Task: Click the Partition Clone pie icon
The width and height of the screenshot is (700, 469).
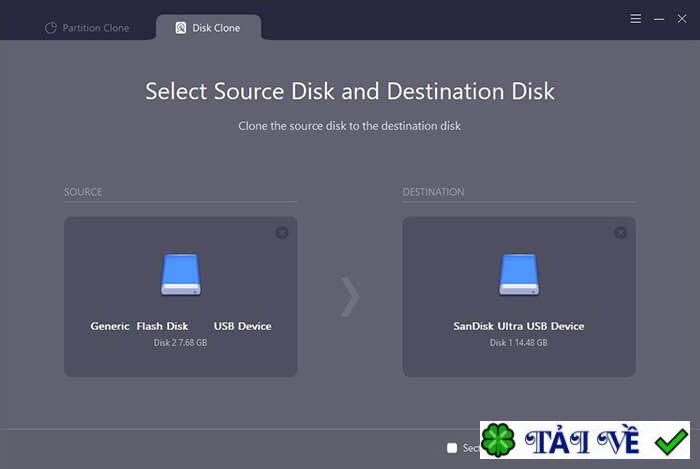Action: point(51,28)
